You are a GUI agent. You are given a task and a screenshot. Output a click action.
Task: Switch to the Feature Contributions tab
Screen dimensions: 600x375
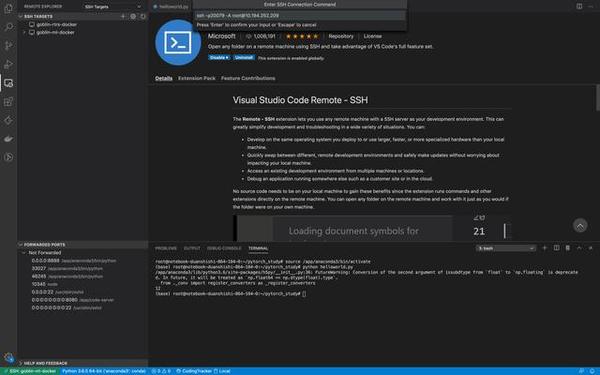tap(248, 78)
